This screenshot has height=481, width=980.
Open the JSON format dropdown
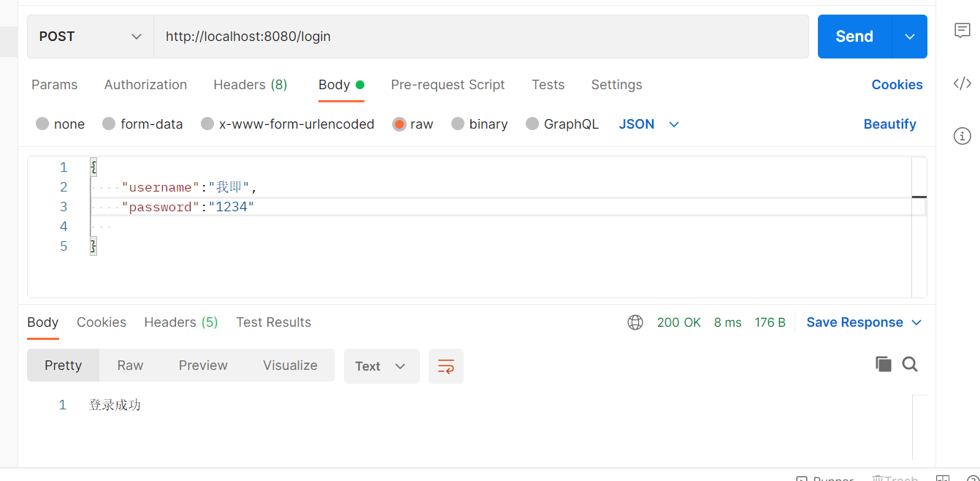pyautogui.click(x=648, y=124)
